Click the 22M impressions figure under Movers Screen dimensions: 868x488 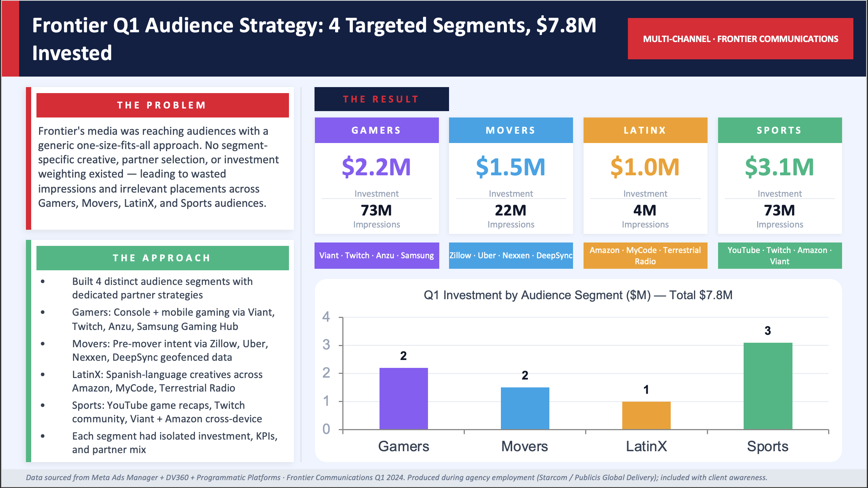(x=511, y=210)
